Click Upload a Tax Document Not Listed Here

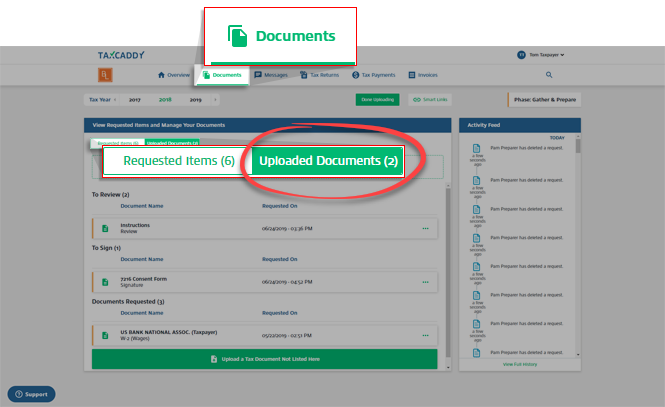pyautogui.click(x=265, y=359)
